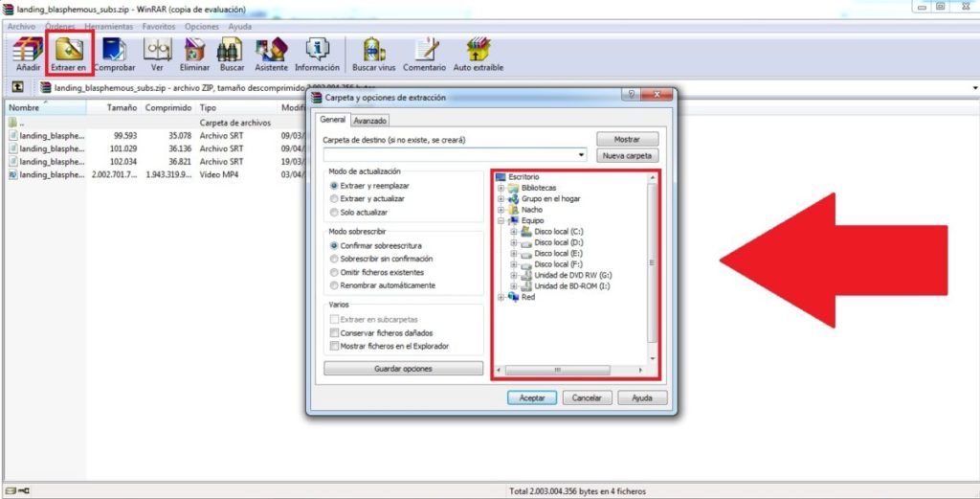Enable Conservar ficheros dañados checkbox
Image resolution: width=980 pixels, height=499 pixels.
(334, 332)
